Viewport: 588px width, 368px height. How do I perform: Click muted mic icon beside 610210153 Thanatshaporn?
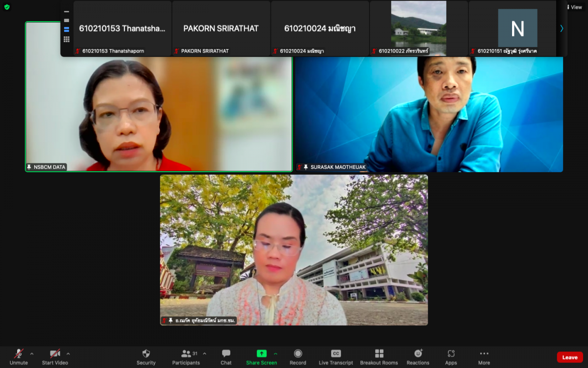pyautogui.click(x=77, y=51)
